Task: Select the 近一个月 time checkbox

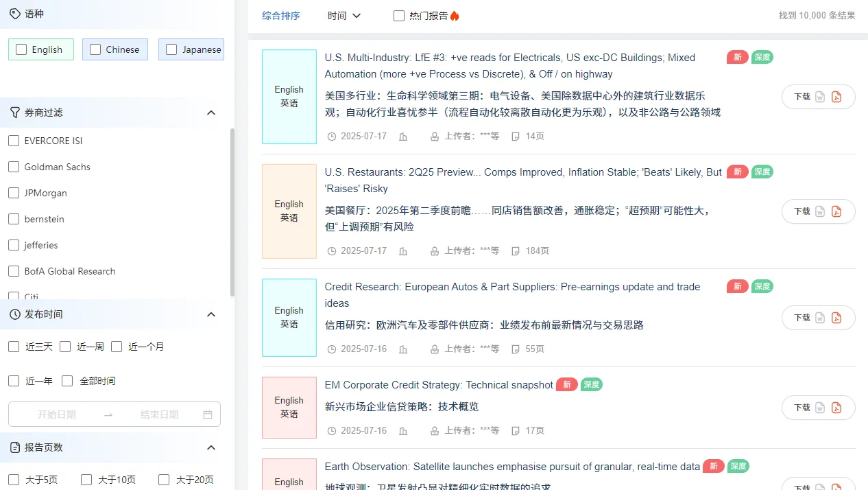Action: tap(117, 347)
